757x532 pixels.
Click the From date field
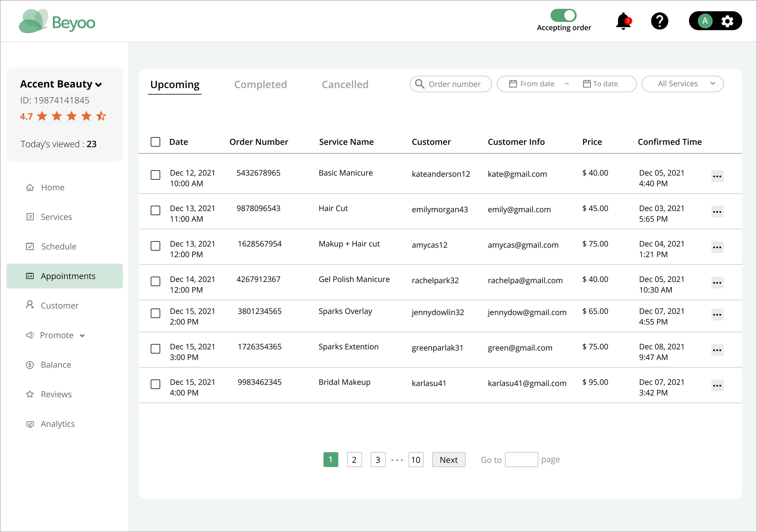[x=531, y=84]
